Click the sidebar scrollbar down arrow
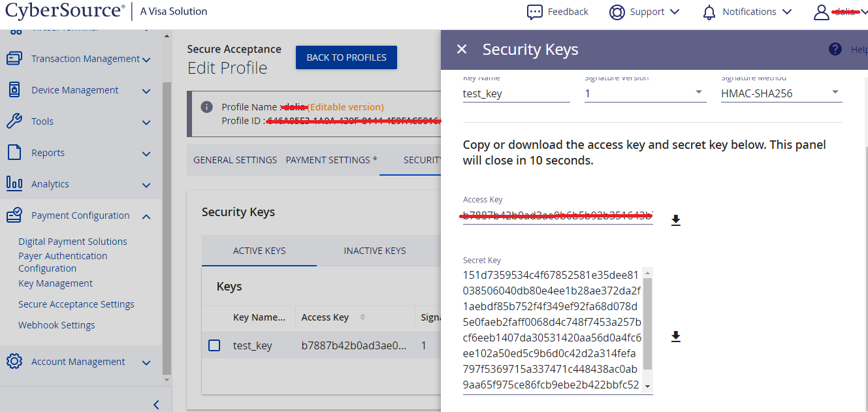This screenshot has height=412, width=868. tap(167, 379)
